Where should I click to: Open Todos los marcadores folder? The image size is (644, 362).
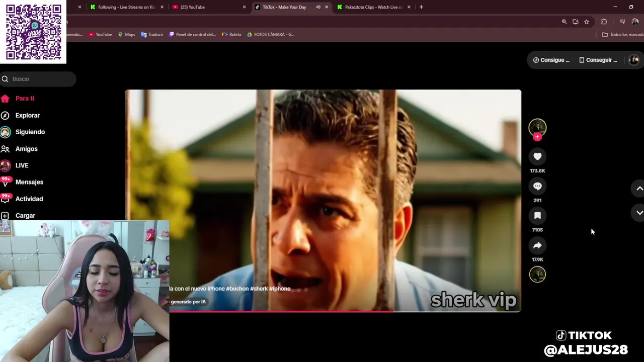click(x=623, y=34)
